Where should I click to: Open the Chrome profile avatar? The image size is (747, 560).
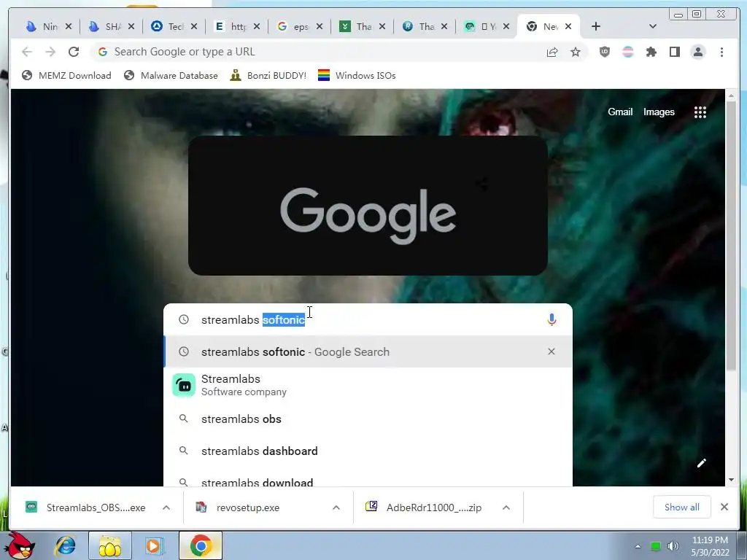[x=698, y=52]
